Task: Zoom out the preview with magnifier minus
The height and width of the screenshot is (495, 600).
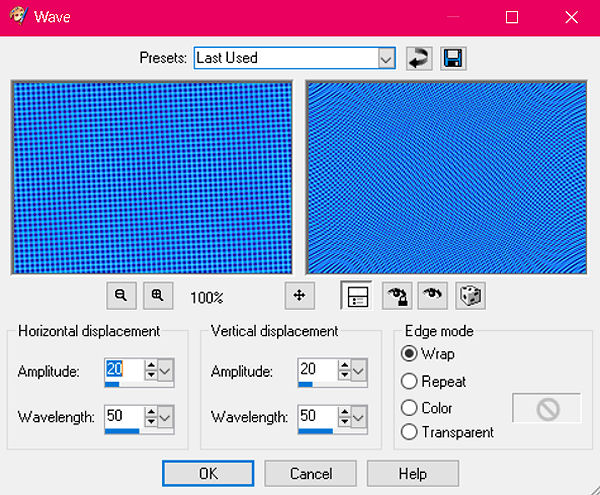Action: point(121,296)
